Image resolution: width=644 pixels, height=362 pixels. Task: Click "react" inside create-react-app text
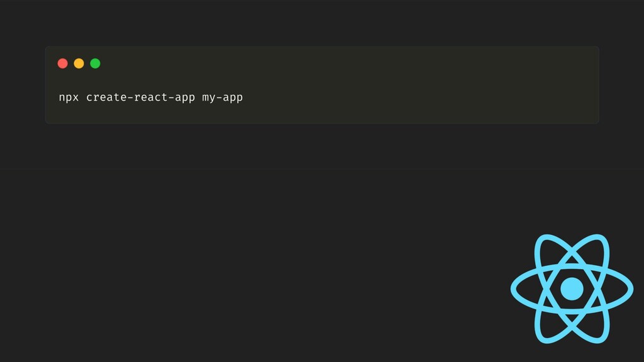coord(150,97)
